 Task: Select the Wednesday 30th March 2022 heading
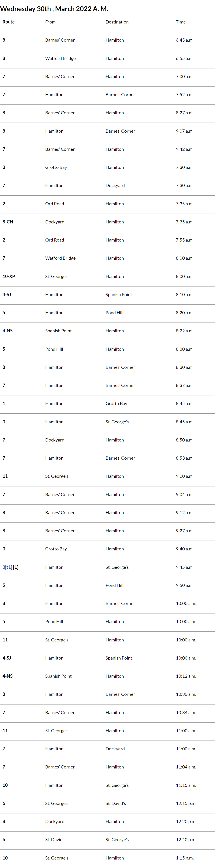[54, 9]
